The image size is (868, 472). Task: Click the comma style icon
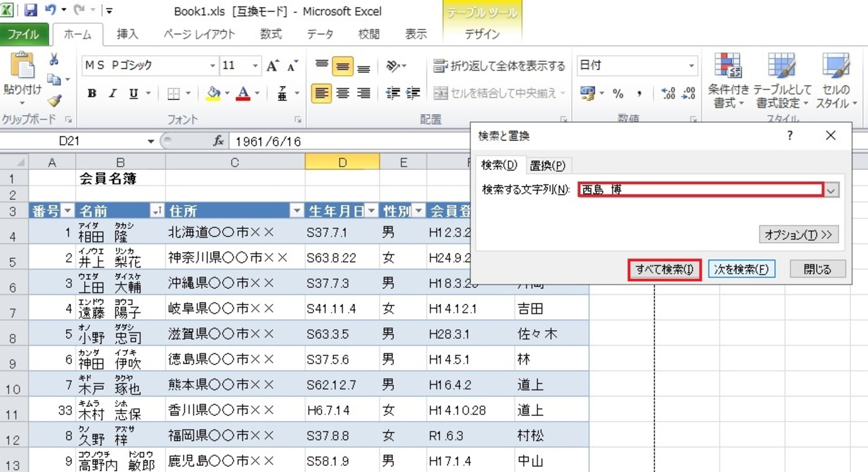pyautogui.click(x=639, y=93)
